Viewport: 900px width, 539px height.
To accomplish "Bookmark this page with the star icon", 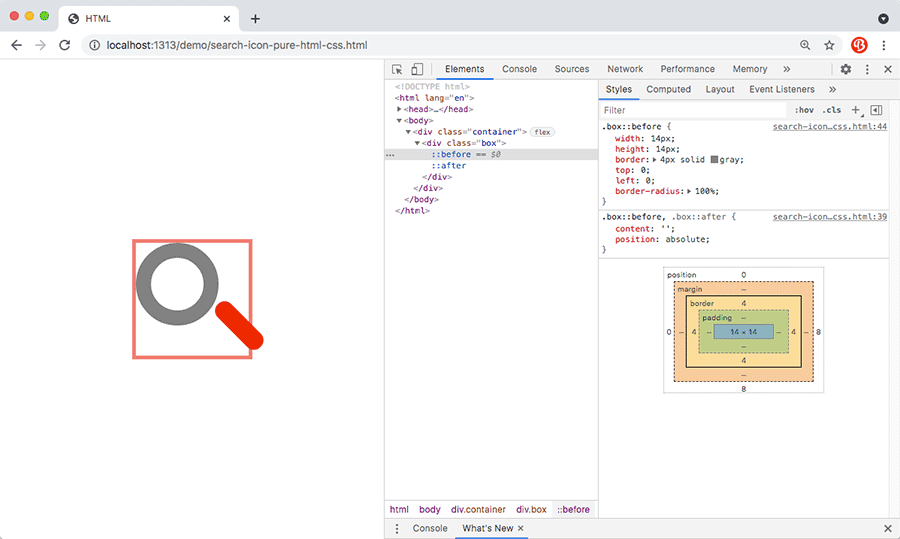I will (829, 45).
